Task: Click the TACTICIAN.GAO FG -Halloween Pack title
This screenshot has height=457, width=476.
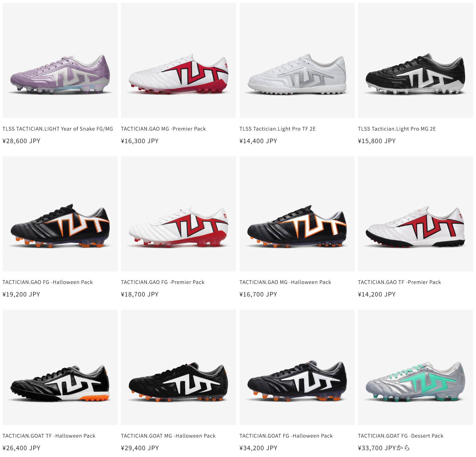Action: coord(48,282)
